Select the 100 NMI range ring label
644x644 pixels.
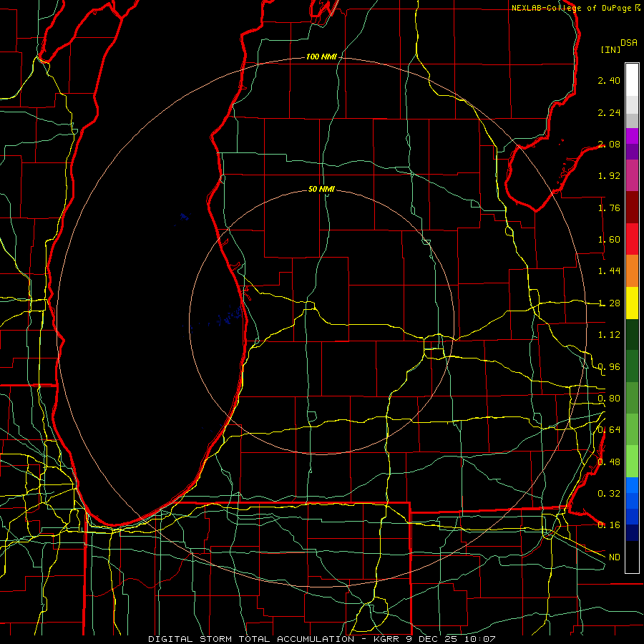(321, 57)
